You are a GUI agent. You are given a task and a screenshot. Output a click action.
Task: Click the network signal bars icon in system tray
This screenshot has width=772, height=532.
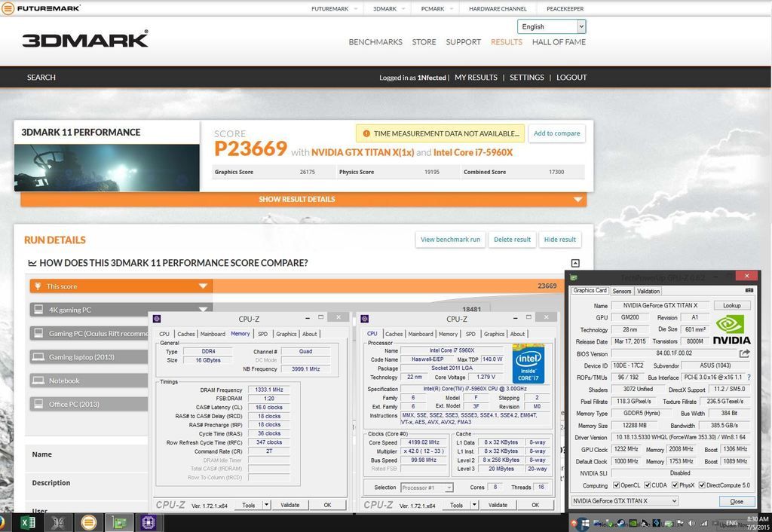(704, 523)
